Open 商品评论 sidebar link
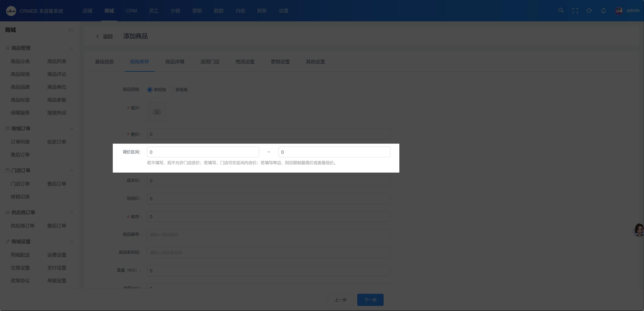The height and width of the screenshot is (311, 644). point(57,74)
